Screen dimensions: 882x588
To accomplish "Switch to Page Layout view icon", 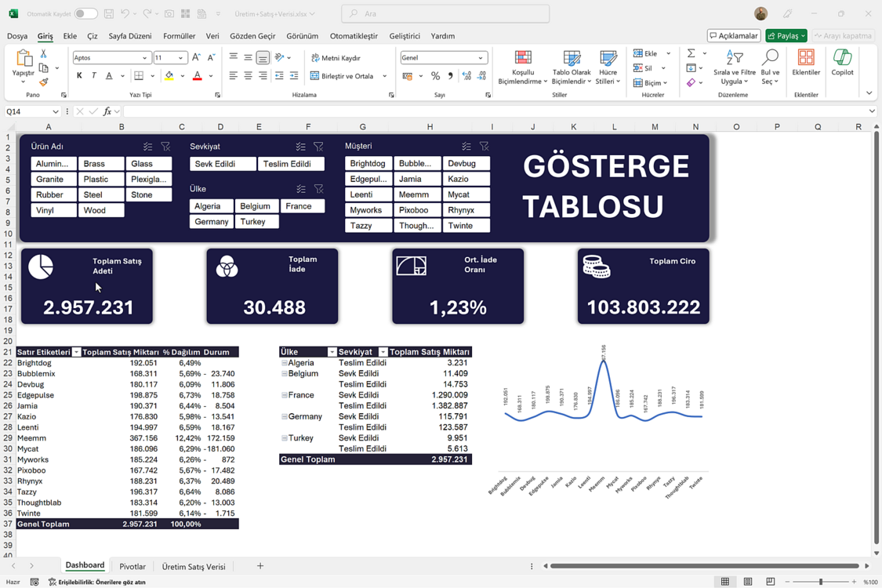I will point(748,582).
